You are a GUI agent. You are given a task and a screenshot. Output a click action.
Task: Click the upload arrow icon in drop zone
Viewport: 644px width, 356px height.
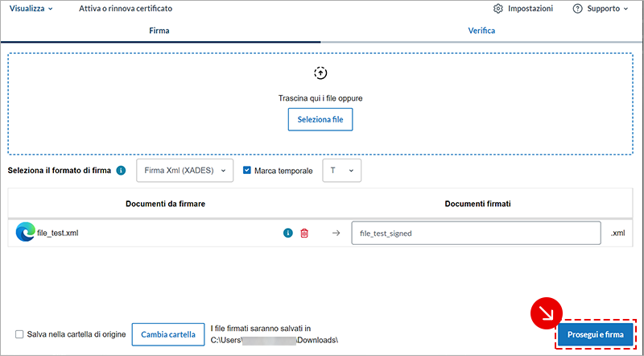click(x=320, y=72)
